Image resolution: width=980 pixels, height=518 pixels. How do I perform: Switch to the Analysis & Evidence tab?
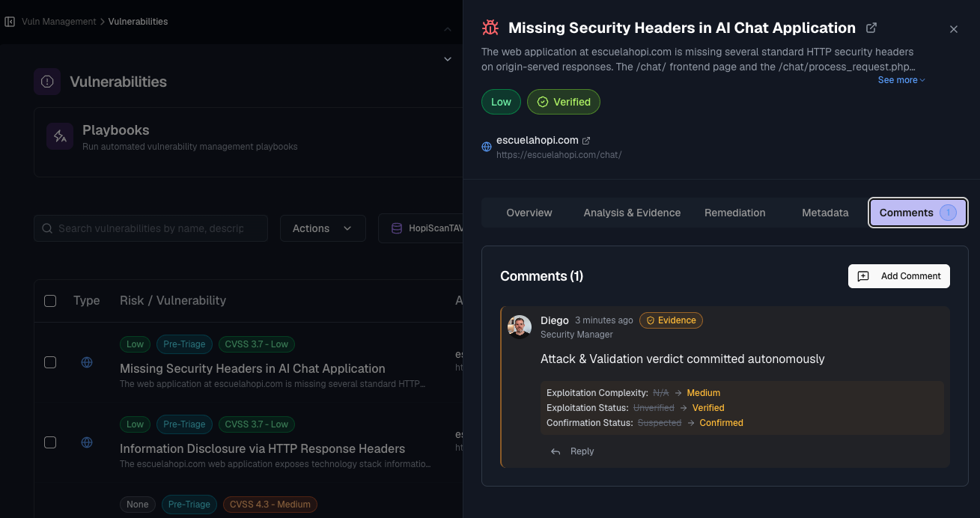[x=632, y=213]
